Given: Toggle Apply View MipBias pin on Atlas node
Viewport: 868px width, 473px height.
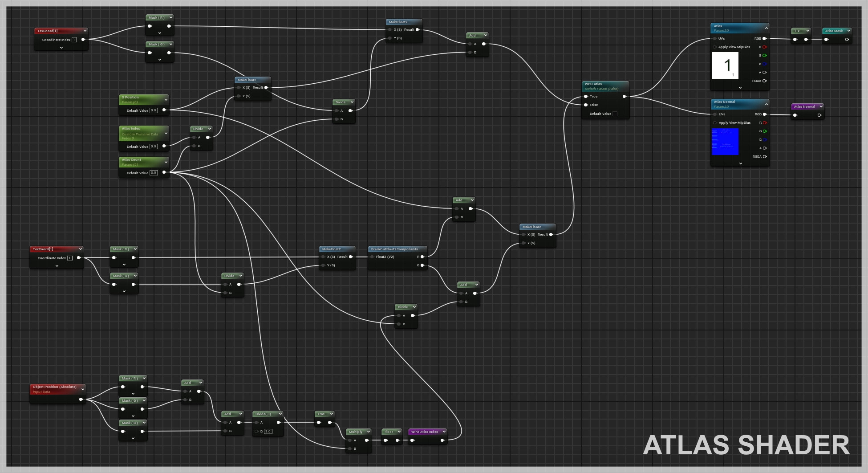Looking at the screenshot, I should point(715,47).
